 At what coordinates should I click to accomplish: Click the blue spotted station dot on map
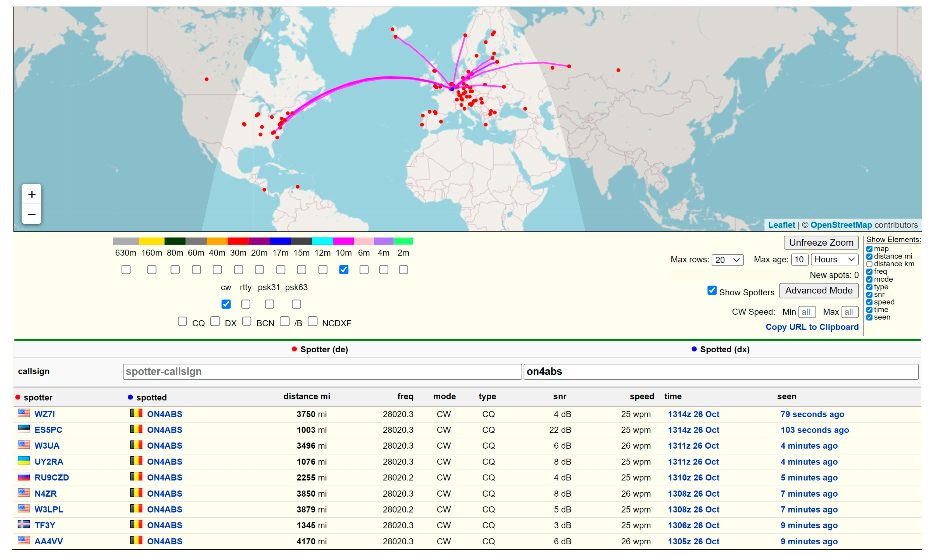click(x=452, y=89)
